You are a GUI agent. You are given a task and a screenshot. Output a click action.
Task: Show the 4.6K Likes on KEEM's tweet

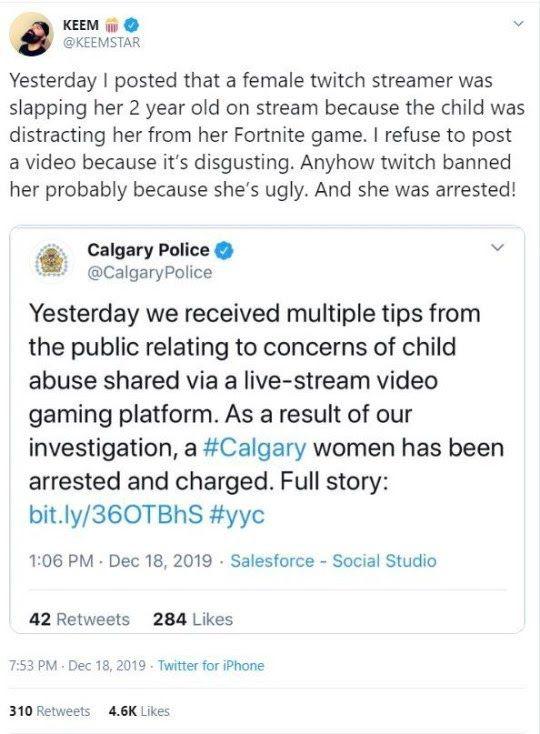pyautogui.click(x=139, y=711)
